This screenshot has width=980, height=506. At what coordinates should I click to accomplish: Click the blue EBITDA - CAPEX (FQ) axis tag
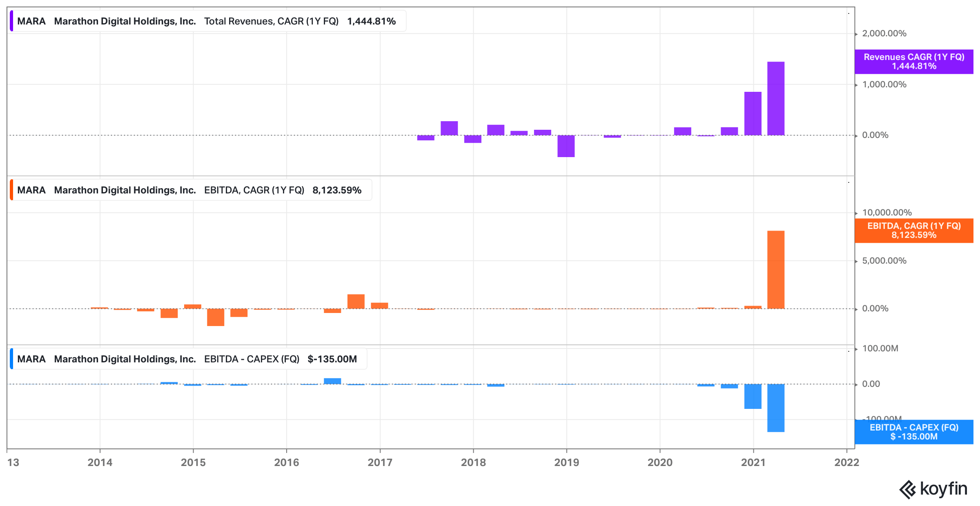pyautogui.click(x=914, y=432)
